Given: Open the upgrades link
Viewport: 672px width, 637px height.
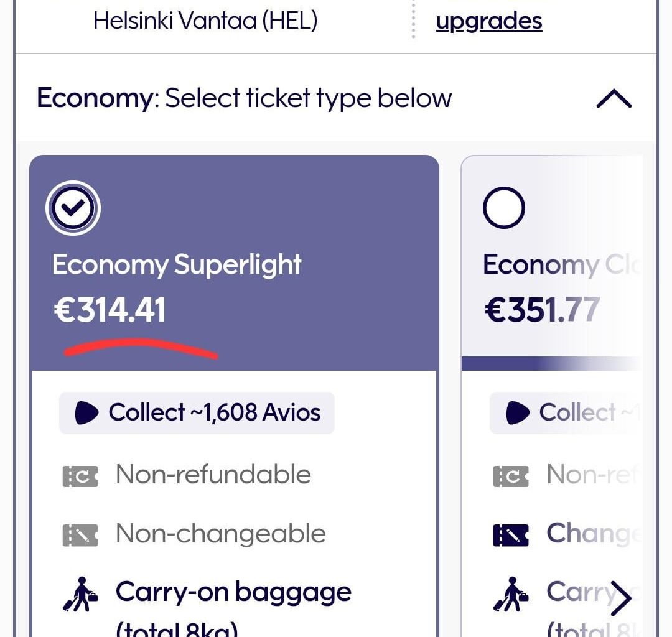Looking at the screenshot, I should (489, 20).
